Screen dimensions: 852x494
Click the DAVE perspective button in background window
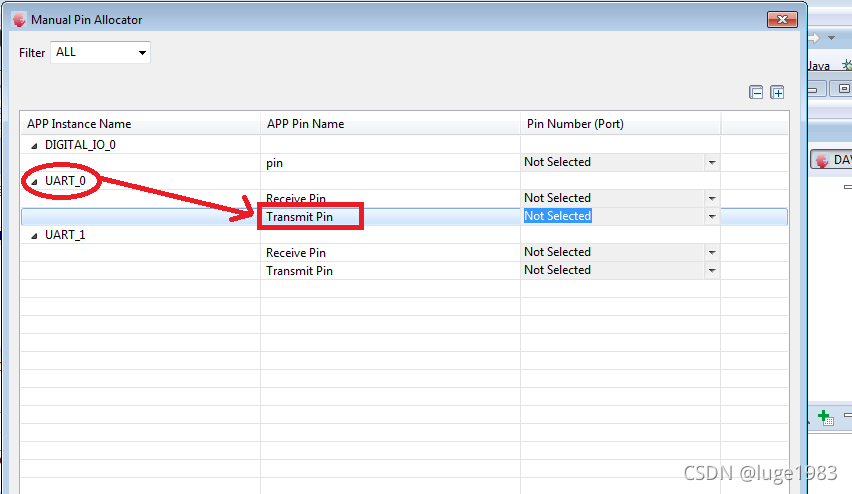(831, 160)
